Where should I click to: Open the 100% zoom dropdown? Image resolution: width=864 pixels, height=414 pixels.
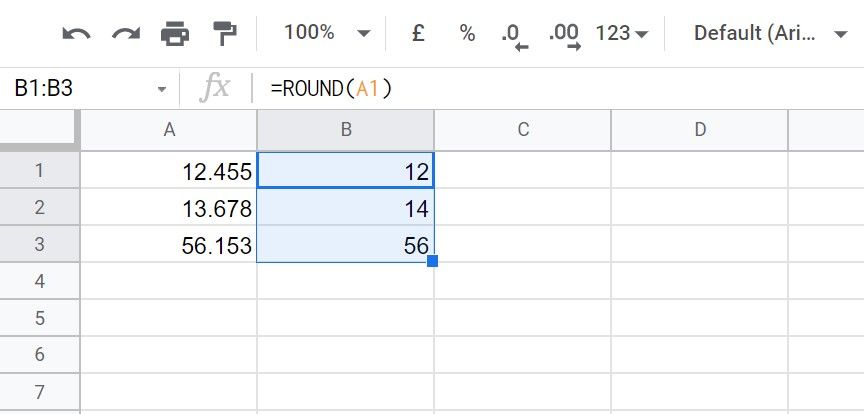pos(326,33)
